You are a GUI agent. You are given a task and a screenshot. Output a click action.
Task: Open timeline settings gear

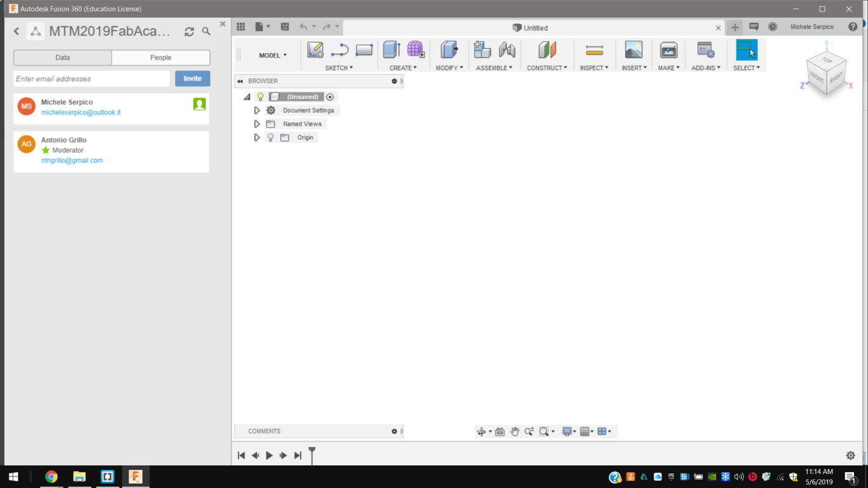tap(851, 455)
